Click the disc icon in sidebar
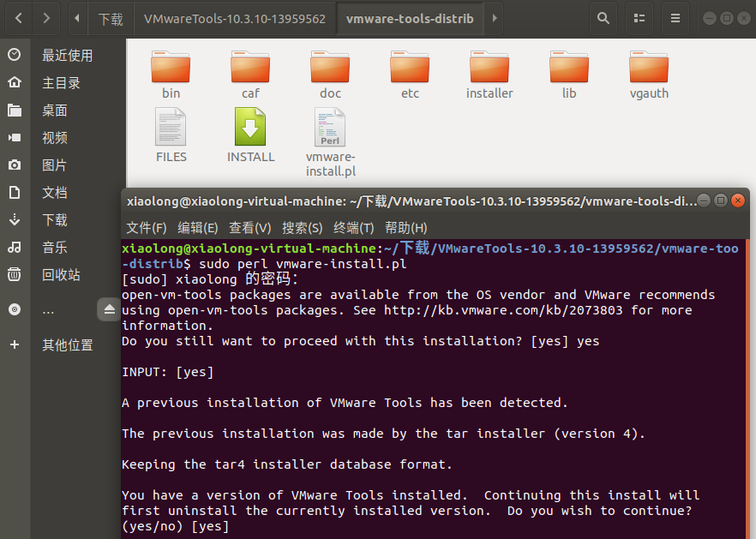 pos(15,309)
